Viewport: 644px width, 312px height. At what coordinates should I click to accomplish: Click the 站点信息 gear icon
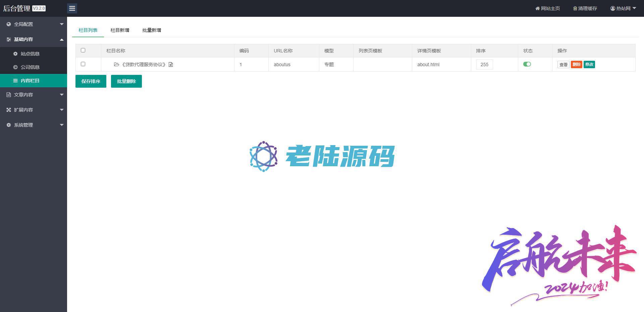[15, 54]
